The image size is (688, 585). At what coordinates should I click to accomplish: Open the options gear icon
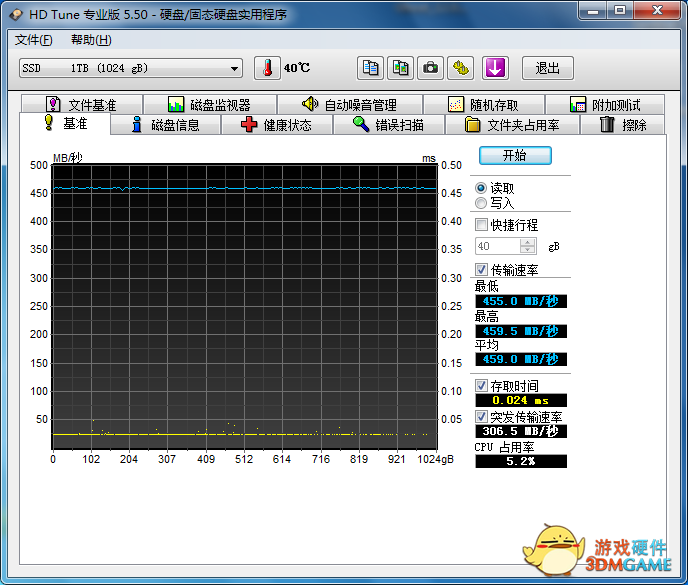tap(460, 68)
